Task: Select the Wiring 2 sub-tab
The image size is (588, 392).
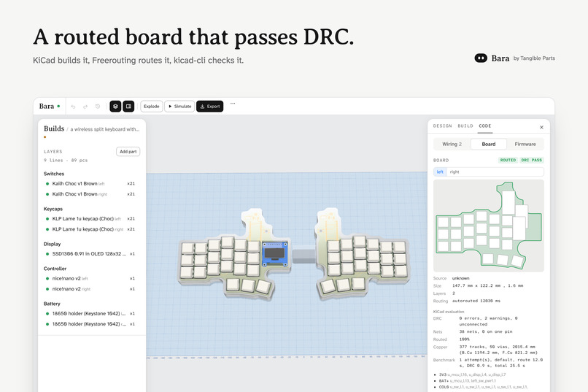Action: point(452,144)
